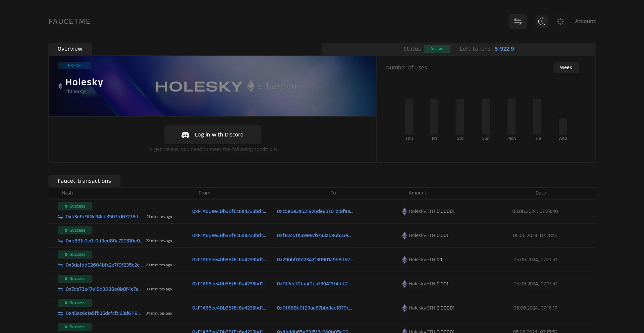Click Success badge in 21 minutes ago row

75,206
